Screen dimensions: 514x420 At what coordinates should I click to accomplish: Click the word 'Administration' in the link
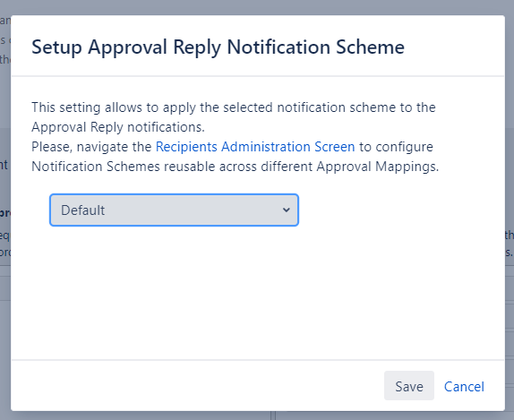click(x=266, y=147)
